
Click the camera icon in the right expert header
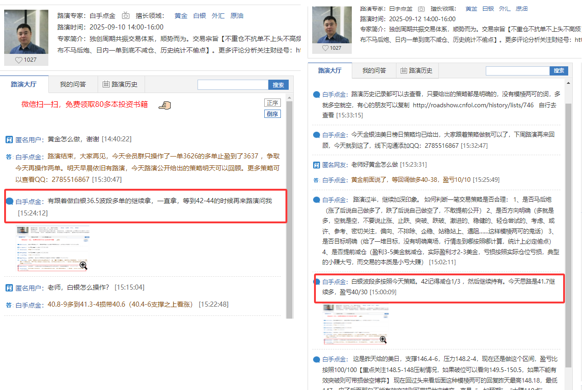coord(421,8)
